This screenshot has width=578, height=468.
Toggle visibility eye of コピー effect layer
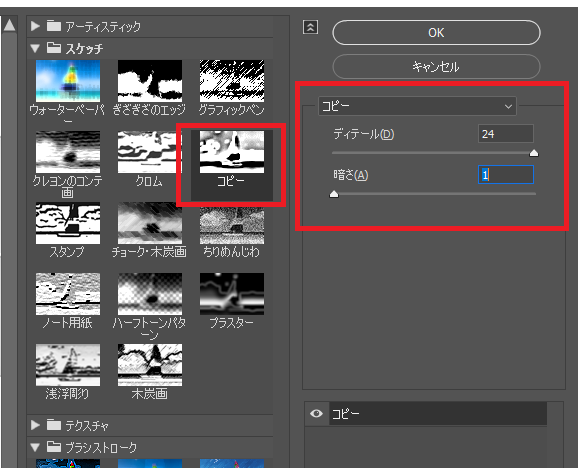316,413
